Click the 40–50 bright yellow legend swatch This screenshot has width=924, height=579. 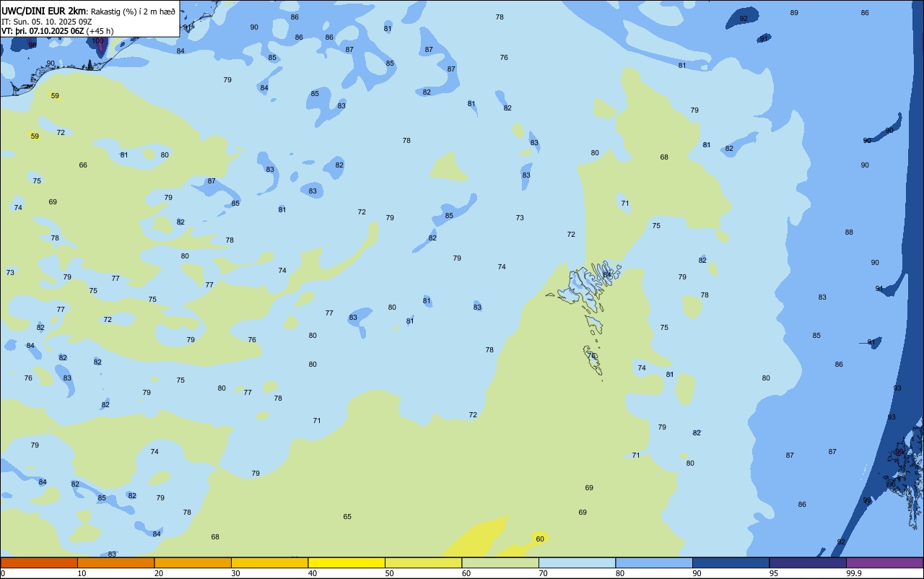tap(346, 563)
